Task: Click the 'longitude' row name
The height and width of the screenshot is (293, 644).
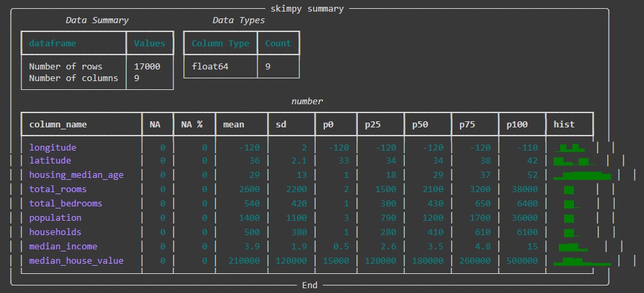Action: [x=52, y=148]
